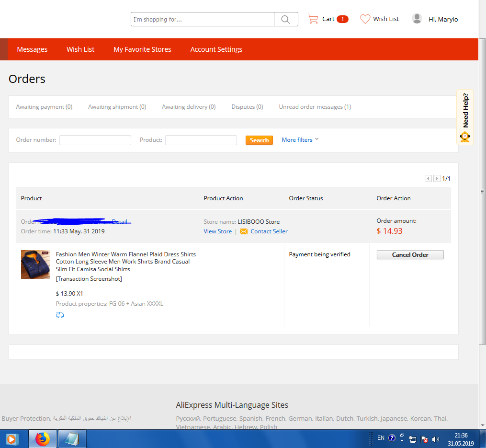The image size is (486, 448).
Task: Click the clock showing 21:36
Action: [461, 435]
